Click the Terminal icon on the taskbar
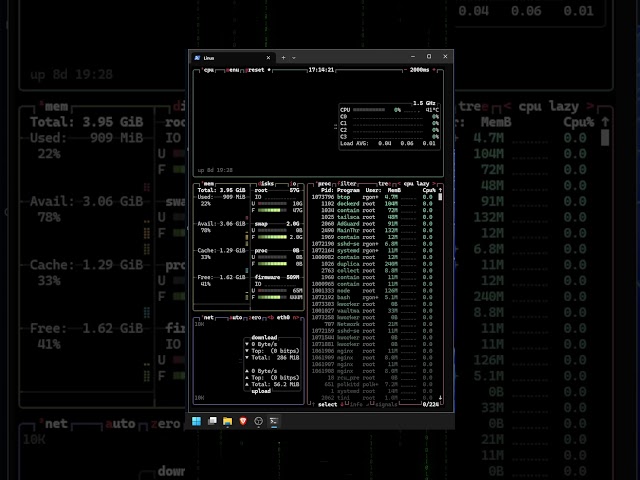Viewport: 640px width, 480px height. point(274,421)
